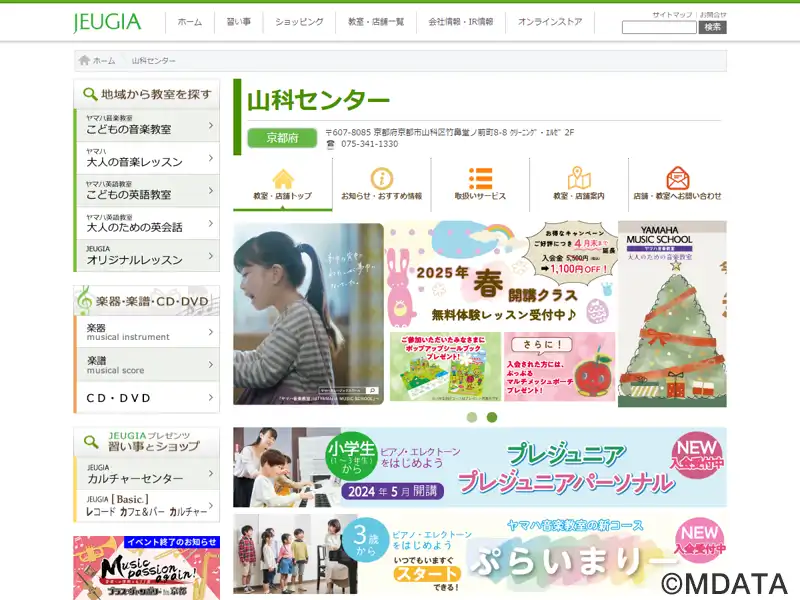Click the 山科センター breadcrumb text
This screenshot has width=800, height=600.
click(x=154, y=61)
